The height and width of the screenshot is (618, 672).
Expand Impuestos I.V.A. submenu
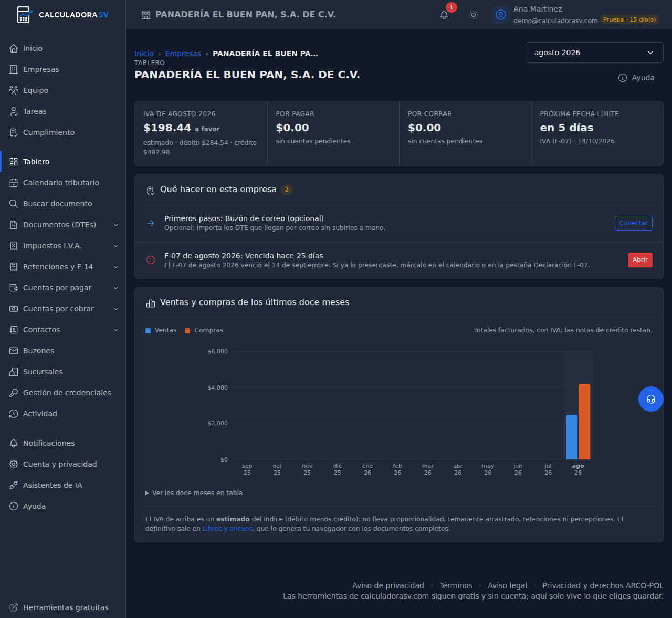(115, 246)
